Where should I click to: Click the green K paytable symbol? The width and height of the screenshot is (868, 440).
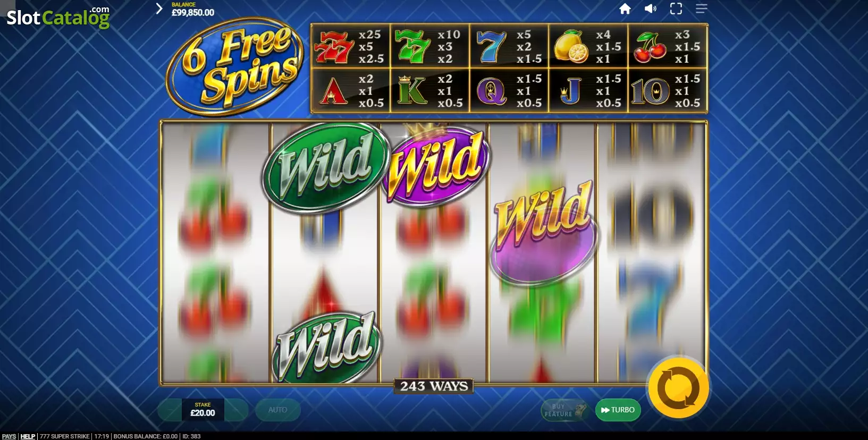[x=412, y=90]
